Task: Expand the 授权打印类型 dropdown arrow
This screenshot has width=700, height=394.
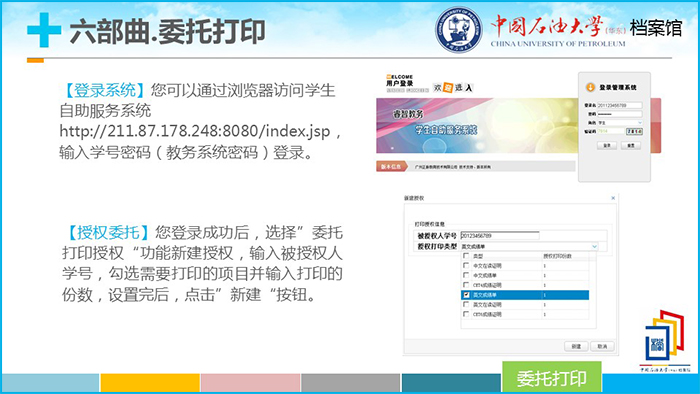Action: 594,246
